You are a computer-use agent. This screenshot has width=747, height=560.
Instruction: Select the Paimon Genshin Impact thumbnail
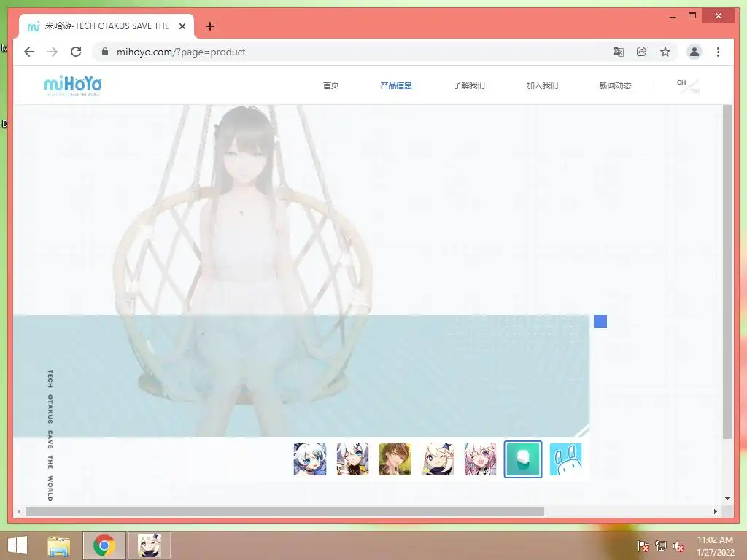[438, 459]
